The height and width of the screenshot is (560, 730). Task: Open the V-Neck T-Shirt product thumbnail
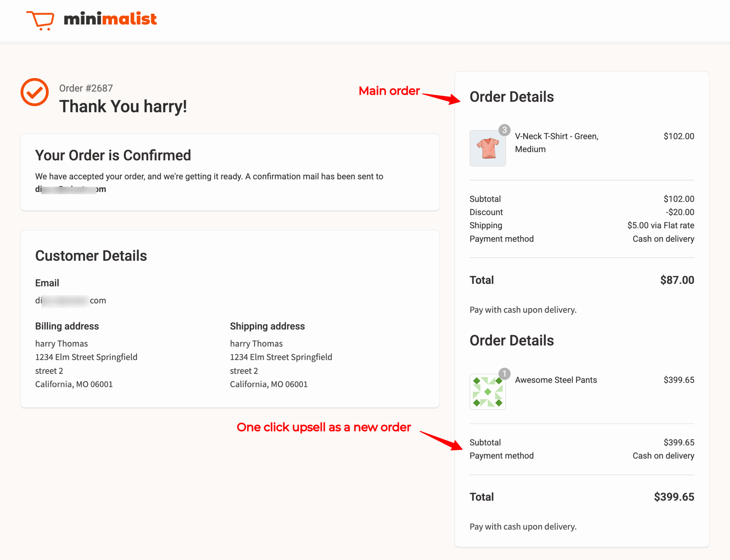(x=487, y=148)
